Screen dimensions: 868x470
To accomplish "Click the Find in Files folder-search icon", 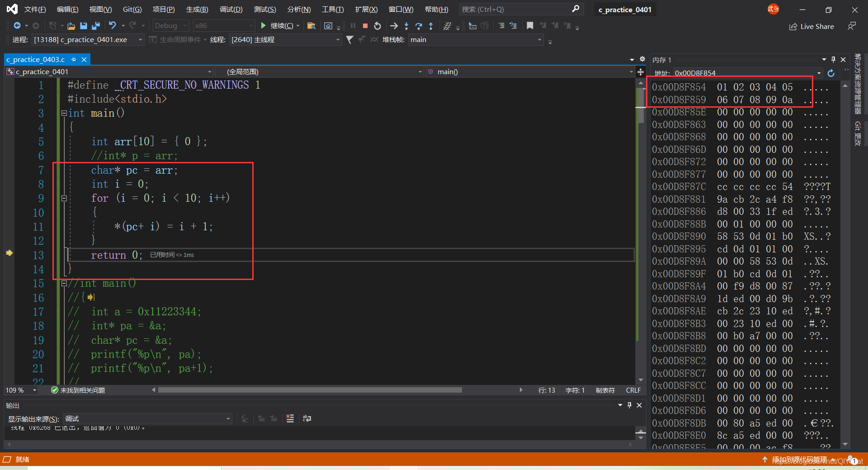I will tap(311, 26).
